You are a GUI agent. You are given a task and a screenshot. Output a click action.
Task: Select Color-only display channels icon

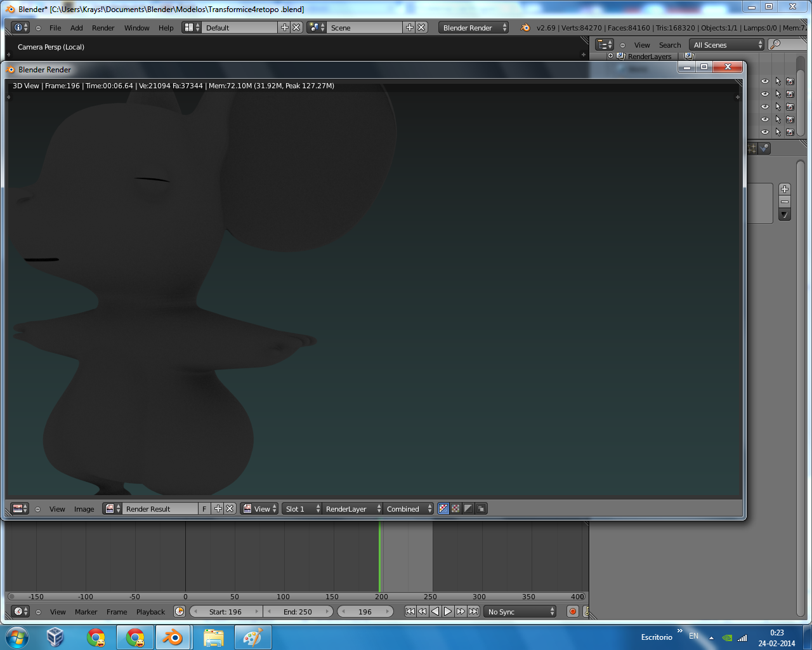(455, 508)
